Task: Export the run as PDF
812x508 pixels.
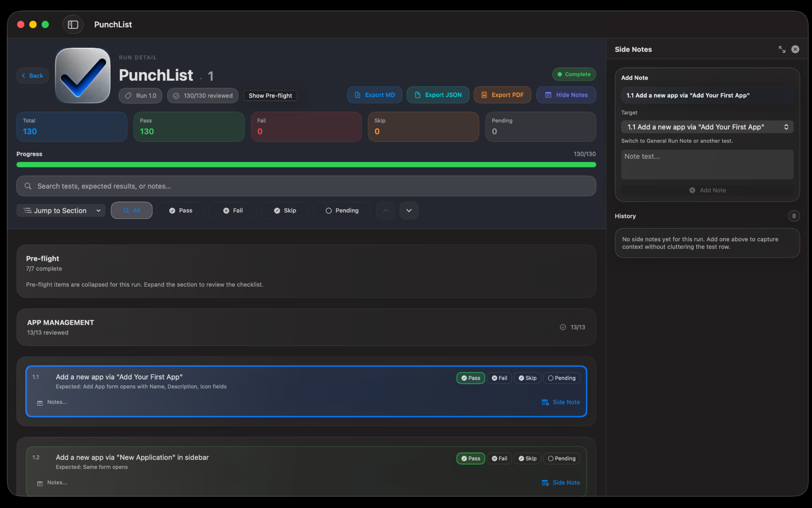Action: tap(502, 95)
